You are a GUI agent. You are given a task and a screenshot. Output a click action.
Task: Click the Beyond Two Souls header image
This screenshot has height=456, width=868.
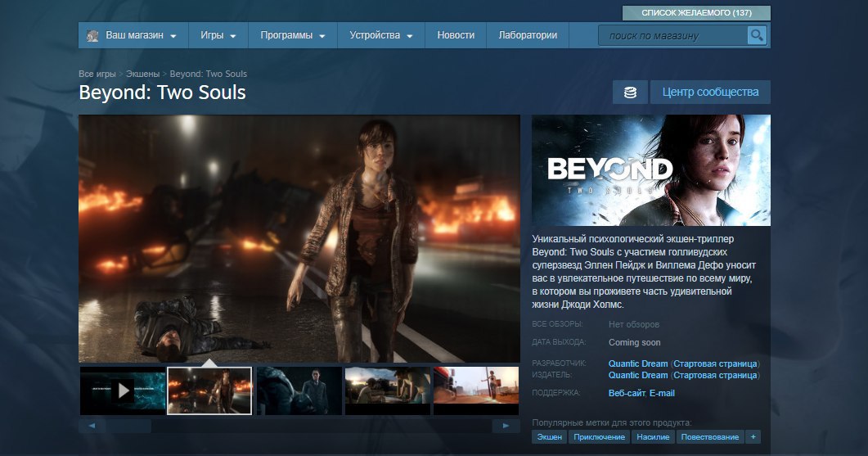tap(651, 170)
